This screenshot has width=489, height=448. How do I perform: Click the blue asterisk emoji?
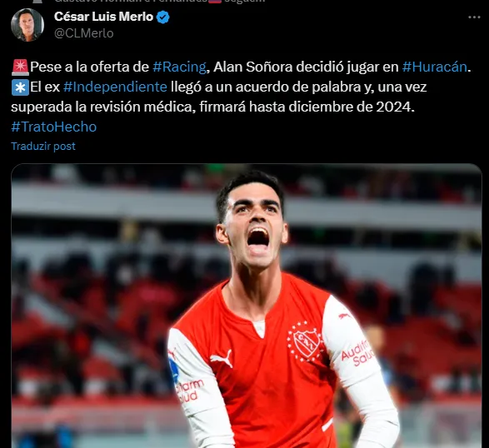[x=20, y=87]
